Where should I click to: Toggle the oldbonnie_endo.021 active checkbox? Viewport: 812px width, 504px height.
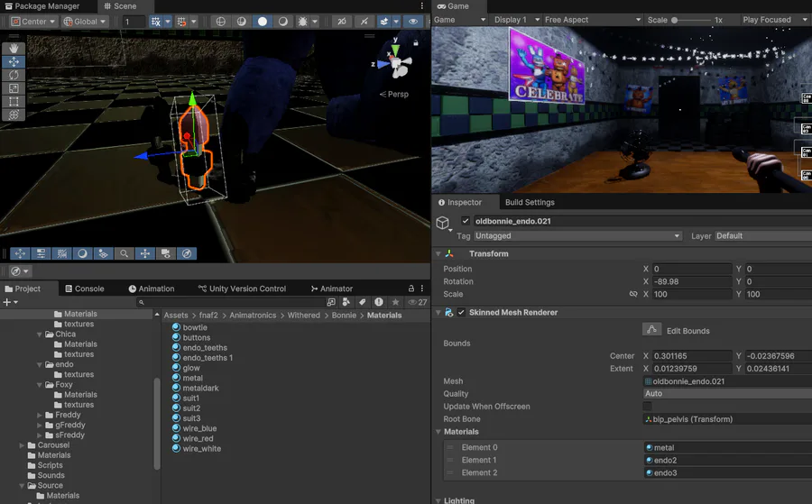click(x=466, y=221)
